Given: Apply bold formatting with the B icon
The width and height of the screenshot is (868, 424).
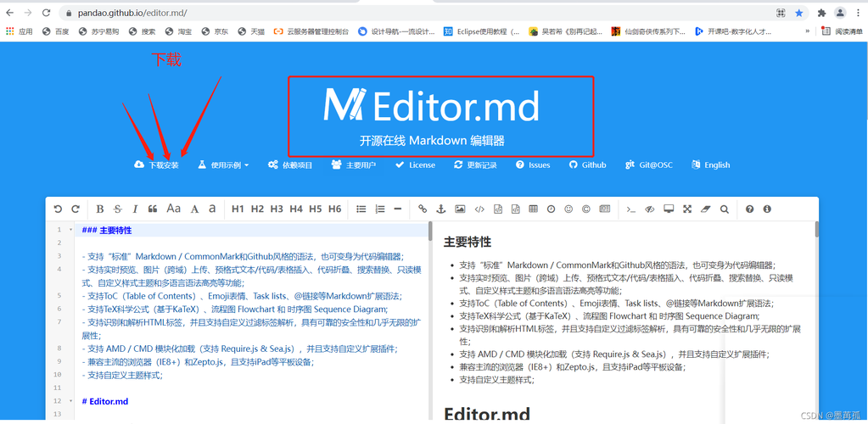Looking at the screenshot, I should pyautogui.click(x=100, y=209).
